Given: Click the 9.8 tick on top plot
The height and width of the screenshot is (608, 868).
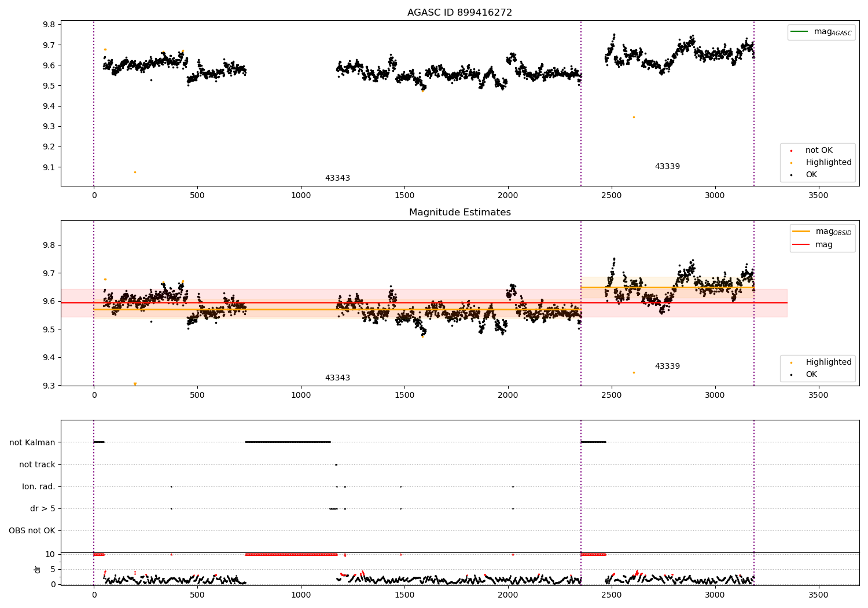Looking at the screenshot, I should click(x=49, y=24).
